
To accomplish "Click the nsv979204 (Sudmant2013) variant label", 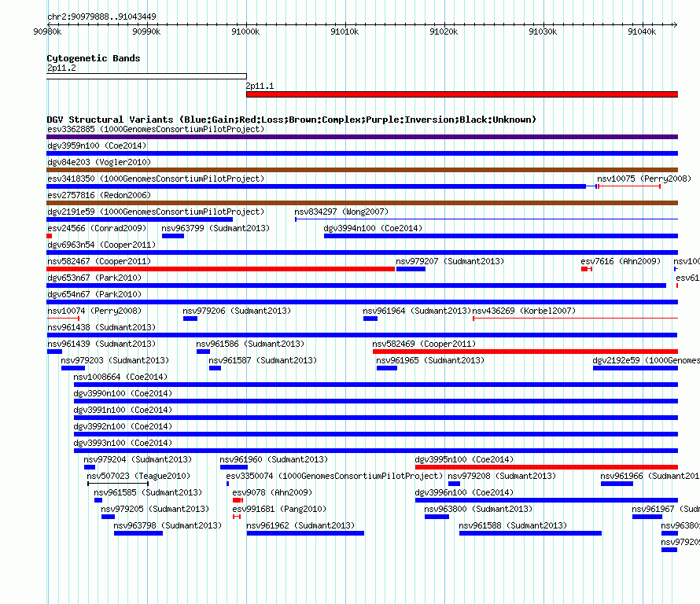I will 138,460.
